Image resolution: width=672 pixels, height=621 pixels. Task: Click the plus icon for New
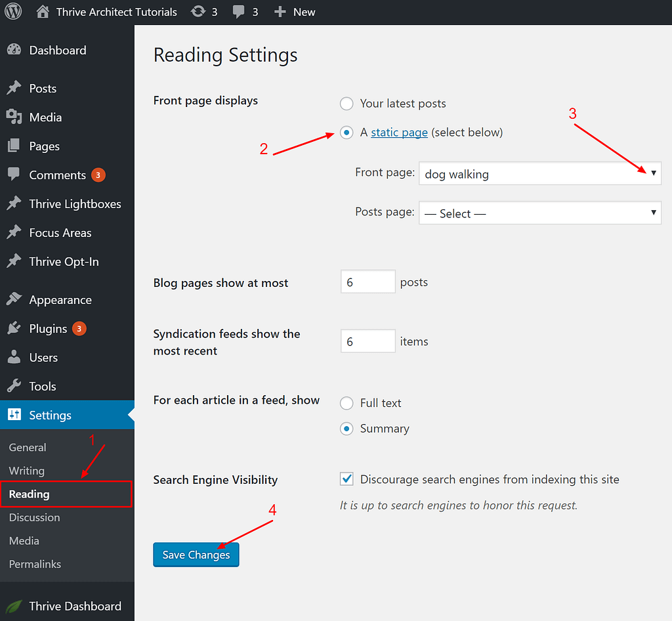tap(280, 12)
